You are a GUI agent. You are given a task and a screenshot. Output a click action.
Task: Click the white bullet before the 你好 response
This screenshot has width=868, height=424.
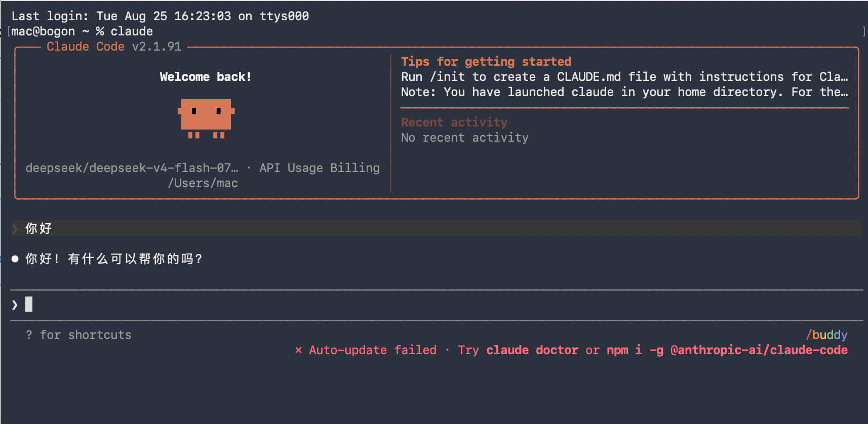[15, 259]
